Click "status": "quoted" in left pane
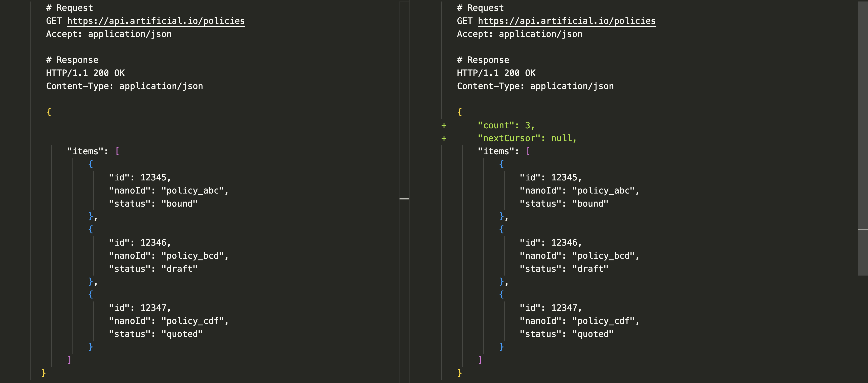This screenshot has width=868, height=383. click(x=156, y=334)
